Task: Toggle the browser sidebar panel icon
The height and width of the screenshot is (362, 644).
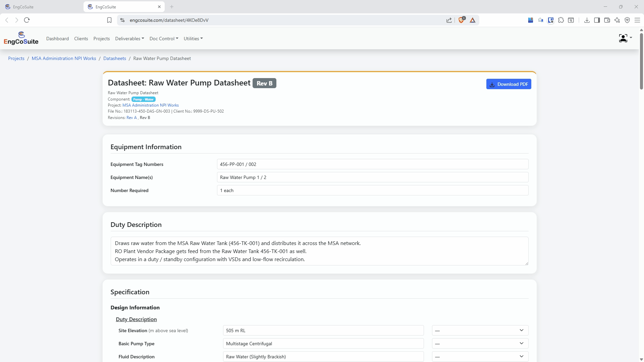Action: pos(597,20)
